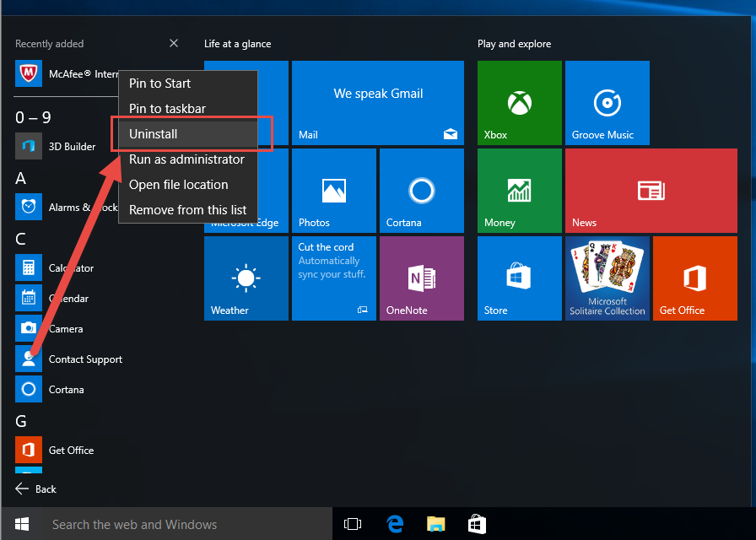Open Task View from the taskbar

pyautogui.click(x=353, y=524)
